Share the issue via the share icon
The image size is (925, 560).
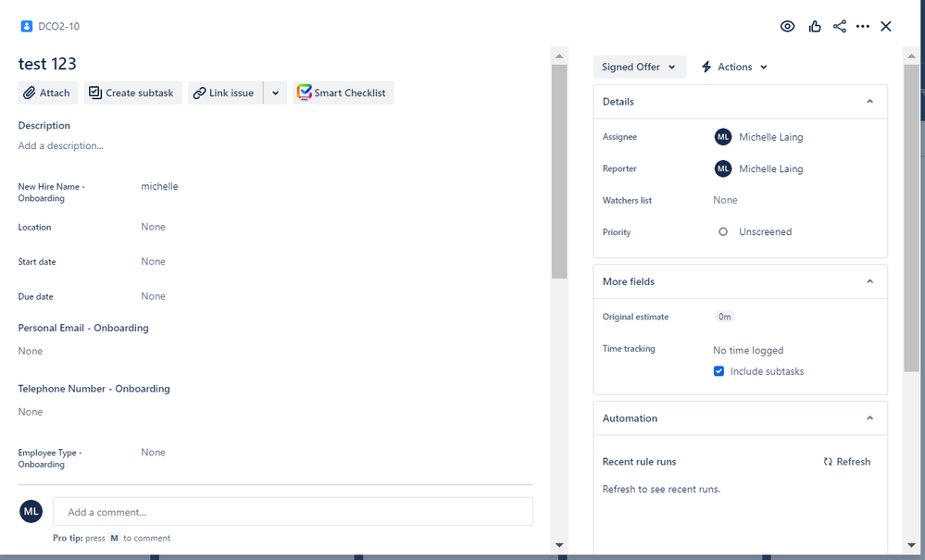(840, 26)
